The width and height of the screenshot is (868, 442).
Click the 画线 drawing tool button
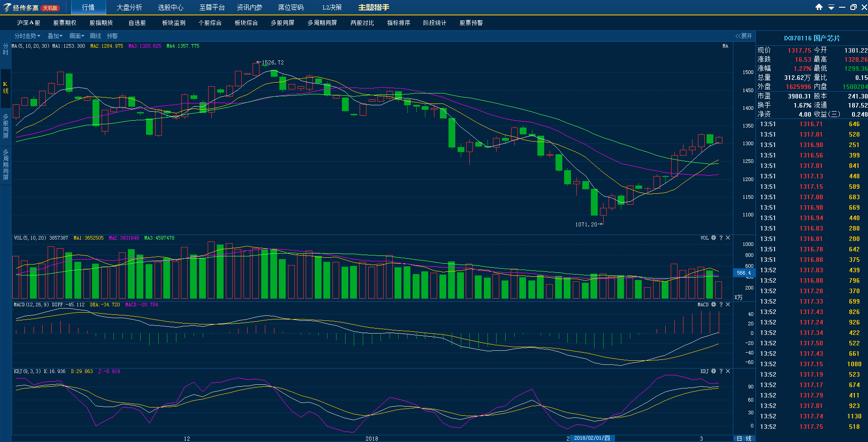pyautogui.click(x=95, y=36)
